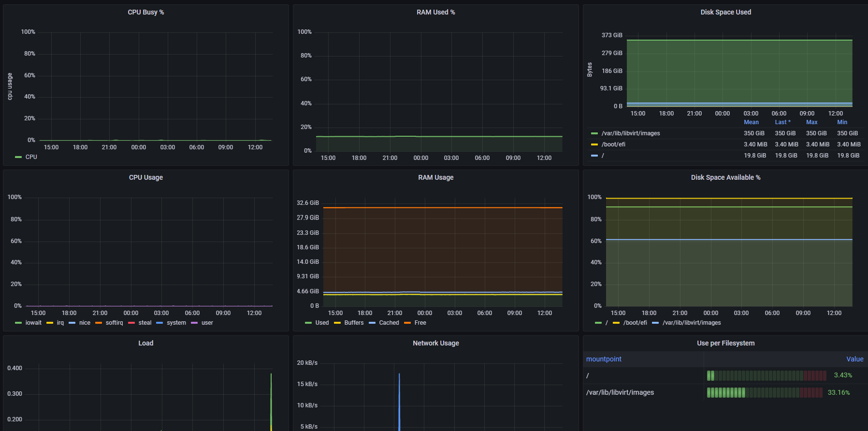Screen dimensions: 868x431
Task: Sort filesystem table by Value column
Action: (x=854, y=359)
